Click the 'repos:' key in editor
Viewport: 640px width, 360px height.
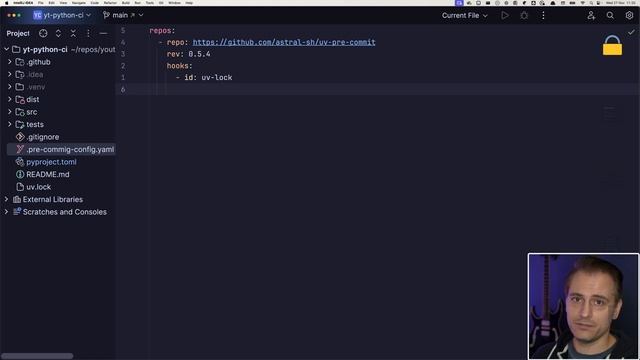click(x=162, y=31)
